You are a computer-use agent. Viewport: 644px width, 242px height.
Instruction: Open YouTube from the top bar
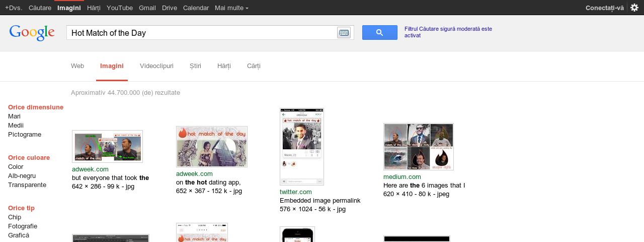tap(120, 8)
